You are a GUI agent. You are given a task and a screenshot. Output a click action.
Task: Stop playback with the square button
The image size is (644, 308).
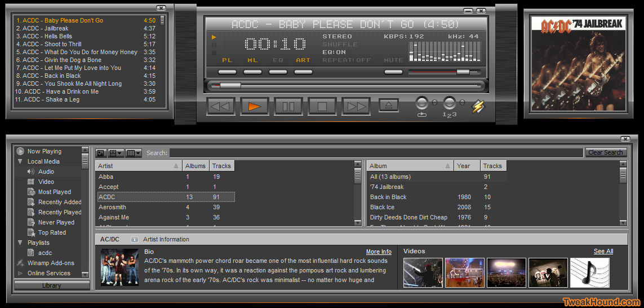322,107
